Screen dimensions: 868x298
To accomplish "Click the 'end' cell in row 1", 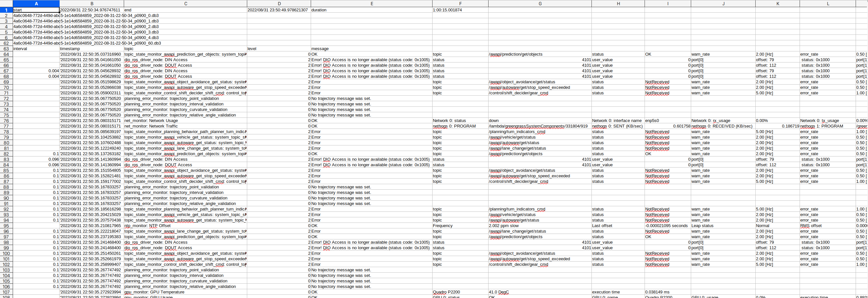I will point(185,10).
